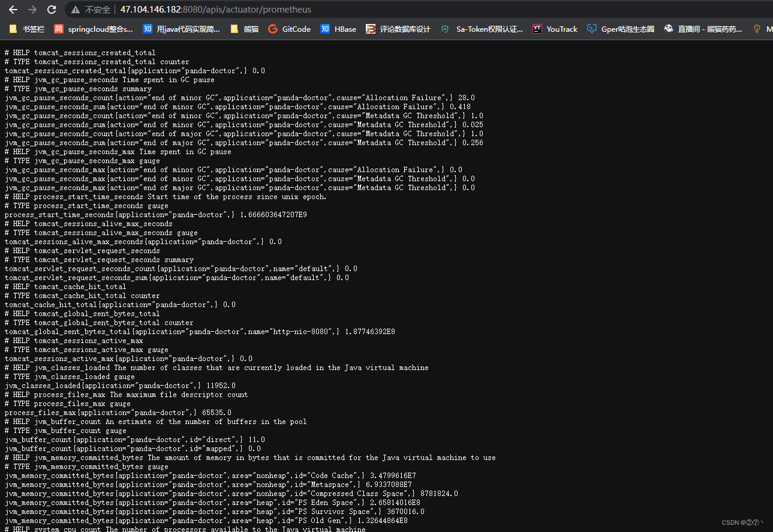773x532 pixels.
Task: Click '# HELP jvm_buffer_count' description line
Action: [x=156, y=422]
